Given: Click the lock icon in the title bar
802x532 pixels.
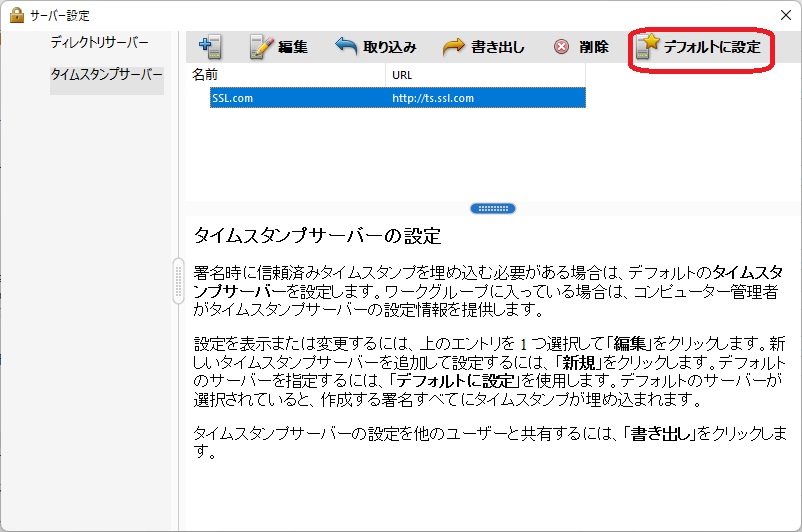Looking at the screenshot, I should (16, 14).
